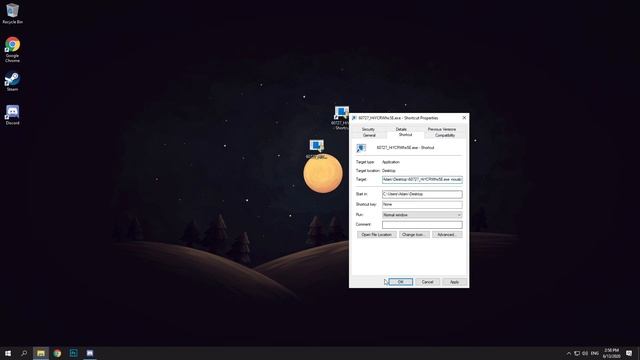Switch to the Previous Versions tab
Screen dimensions: 640x360
click(x=442, y=129)
